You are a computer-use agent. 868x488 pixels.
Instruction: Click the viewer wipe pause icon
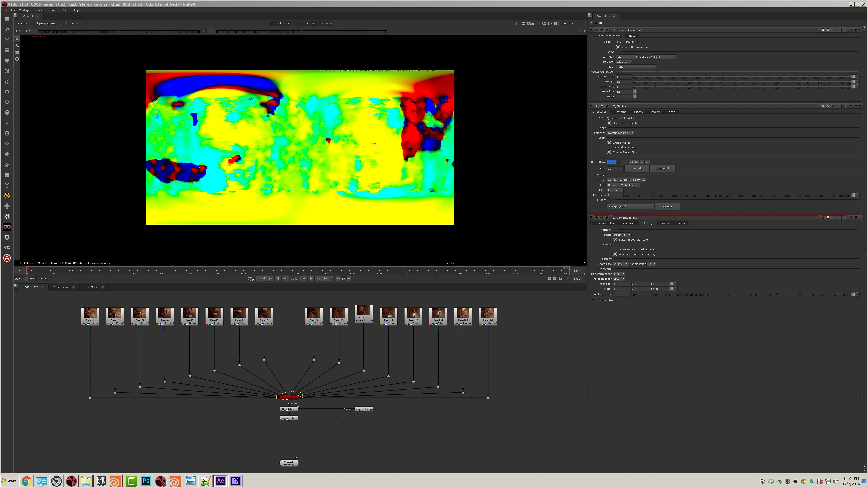coord(555,23)
